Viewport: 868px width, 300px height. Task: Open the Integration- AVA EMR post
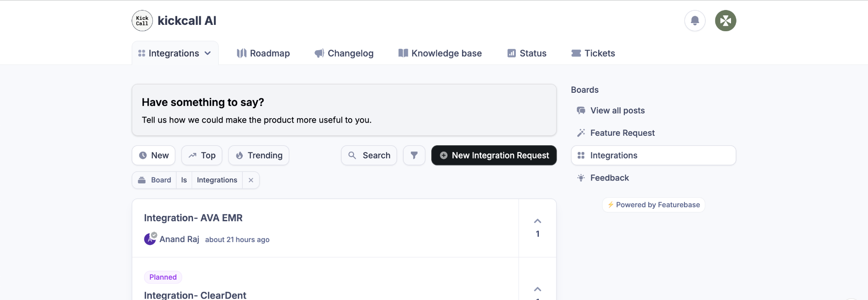click(193, 218)
